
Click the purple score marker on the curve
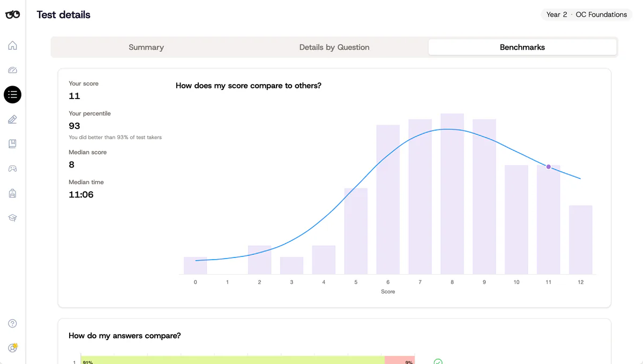(x=548, y=167)
